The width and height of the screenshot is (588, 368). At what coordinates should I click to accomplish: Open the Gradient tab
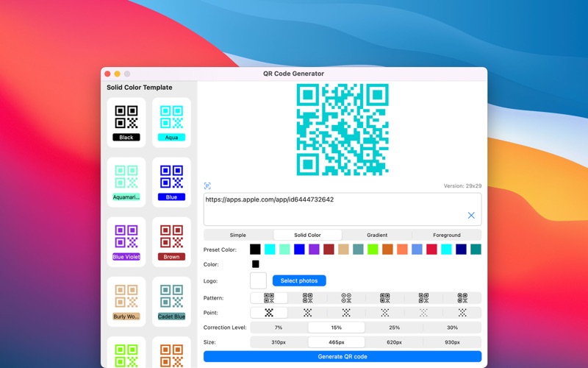pyautogui.click(x=377, y=235)
